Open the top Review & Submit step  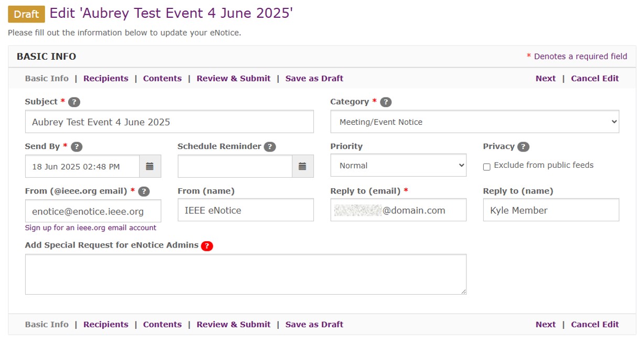pos(234,78)
